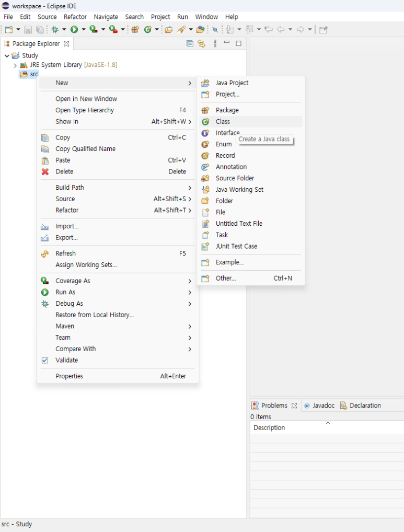Click the Save toolbar icon
Screen dimensions: 404x532
[28, 29]
